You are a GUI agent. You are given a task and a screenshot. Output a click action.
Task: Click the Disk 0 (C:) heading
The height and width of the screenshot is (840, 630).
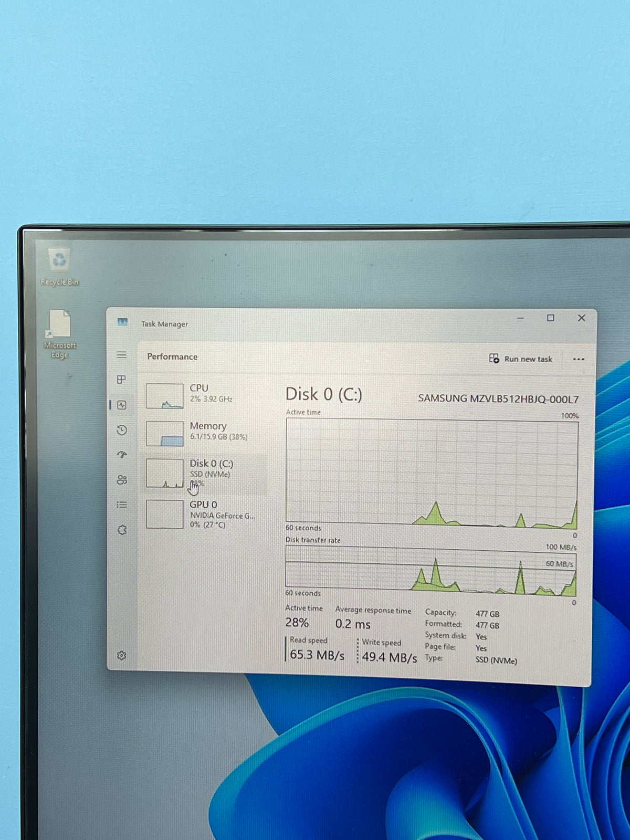[x=323, y=394]
